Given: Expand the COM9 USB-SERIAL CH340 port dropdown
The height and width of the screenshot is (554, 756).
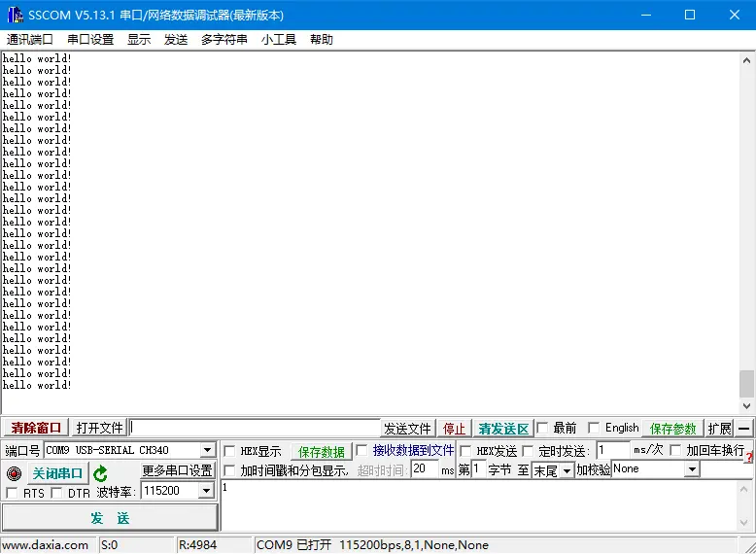Looking at the screenshot, I should 207,450.
